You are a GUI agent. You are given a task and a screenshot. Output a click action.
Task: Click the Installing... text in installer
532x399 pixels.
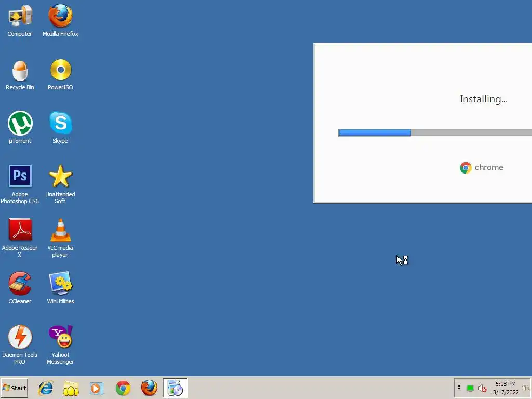click(x=484, y=99)
